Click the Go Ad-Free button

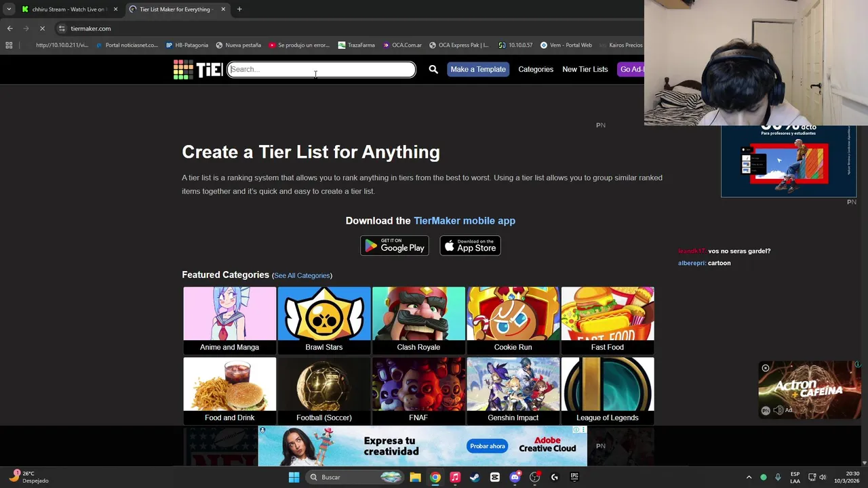[631, 69]
